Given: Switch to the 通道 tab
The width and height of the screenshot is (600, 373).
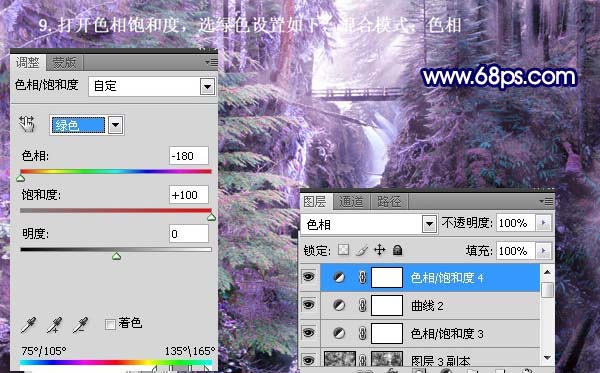Looking at the screenshot, I should [x=351, y=201].
